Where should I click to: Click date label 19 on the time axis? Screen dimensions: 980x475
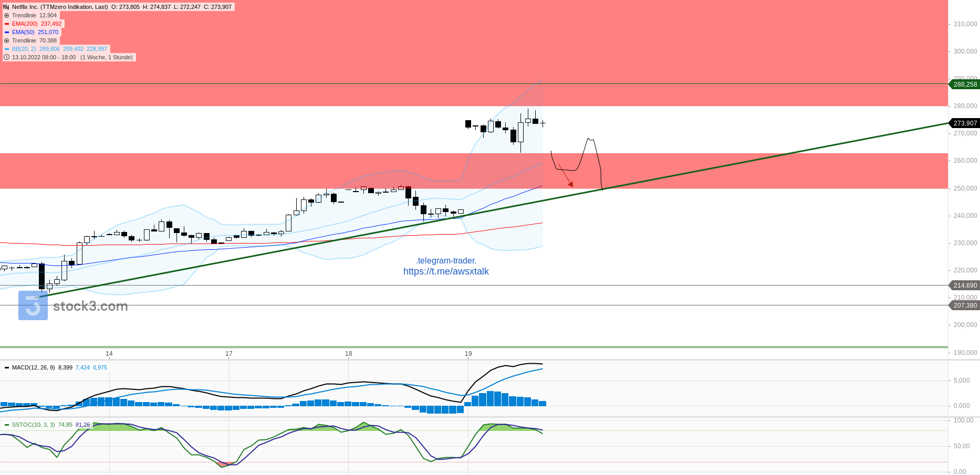click(x=468, y=354)
